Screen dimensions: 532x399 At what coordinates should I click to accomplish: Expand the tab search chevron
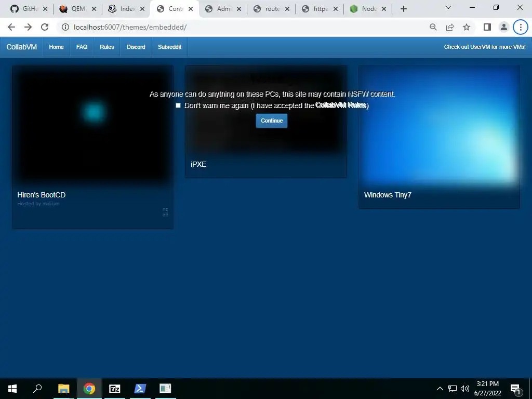tap(448, 7)
